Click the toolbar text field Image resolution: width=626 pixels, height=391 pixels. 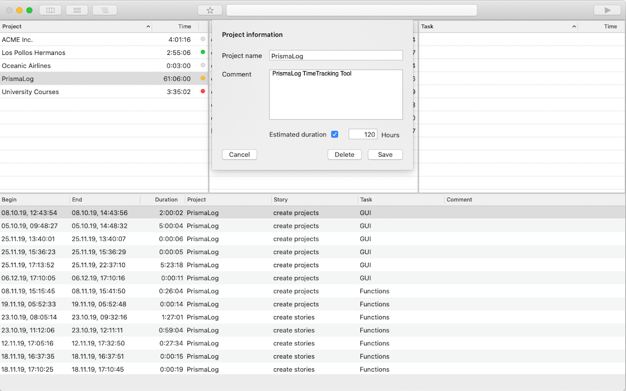click(352, 10)
